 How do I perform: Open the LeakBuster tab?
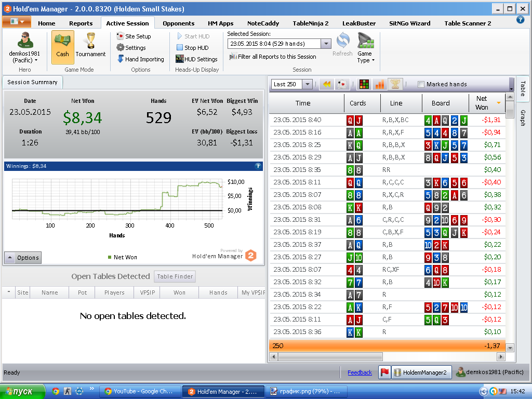click(x=359, y=23)
